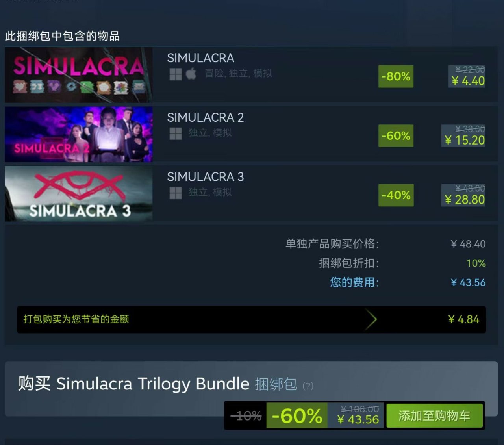Click the Windows icon under SIMULACRA 3

pos(176,193)
